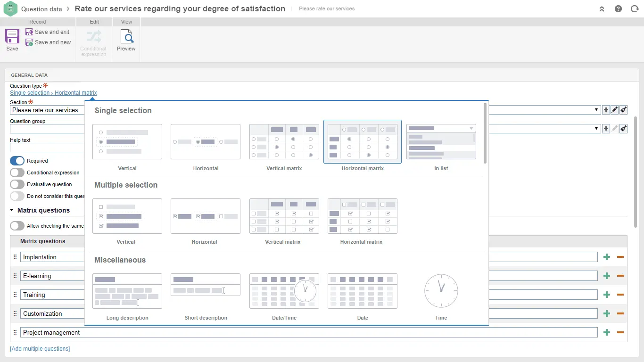Click the Add multiple questions link
The height and width of the screenshot is (362, 644).
[x=40, y=349]
